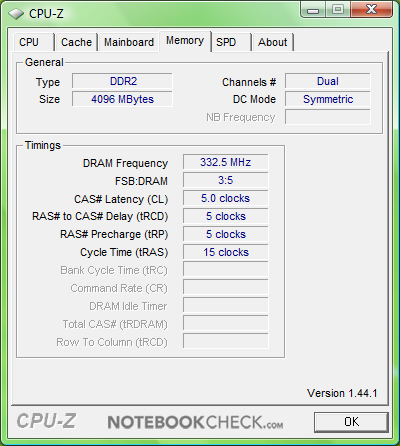
Task: Click the Version 1.44.1 text
Action: coord(342,393)
